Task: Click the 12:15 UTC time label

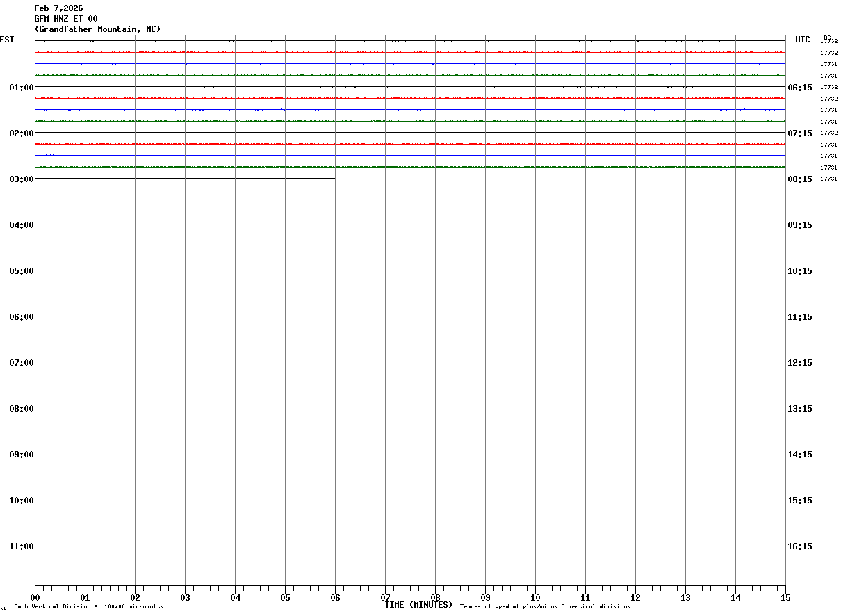Action: 800,362
